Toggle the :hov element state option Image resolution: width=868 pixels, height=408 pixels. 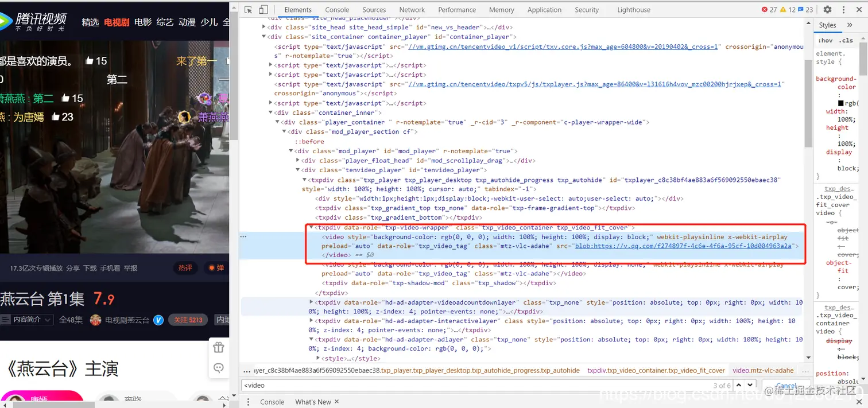pos(826,41)
